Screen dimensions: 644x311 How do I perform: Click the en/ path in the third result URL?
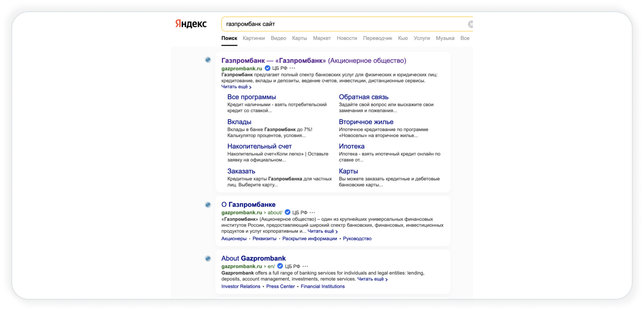[271, 267]
